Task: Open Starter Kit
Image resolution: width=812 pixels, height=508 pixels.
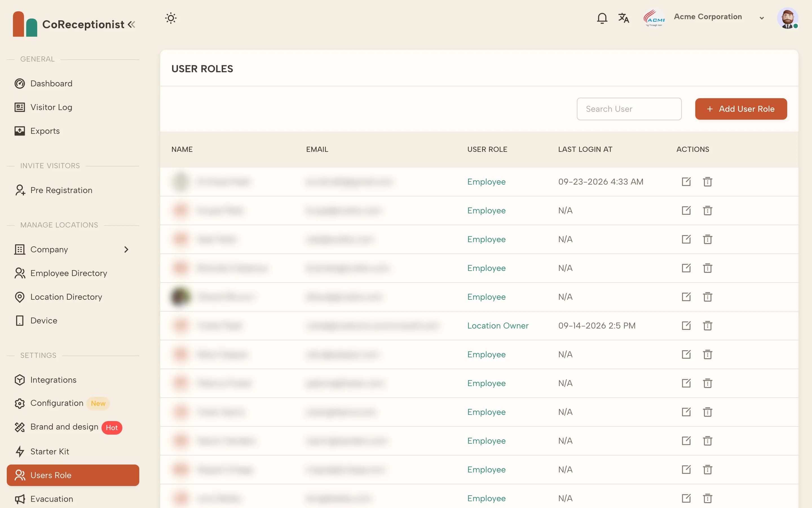Action: (x=73, y=451)
